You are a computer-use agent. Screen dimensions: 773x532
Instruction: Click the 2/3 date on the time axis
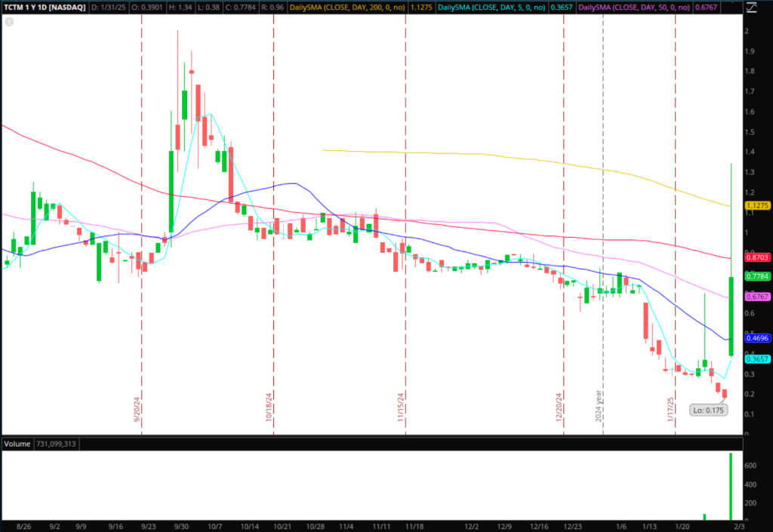pyautogui.click(x=739, y=527)
